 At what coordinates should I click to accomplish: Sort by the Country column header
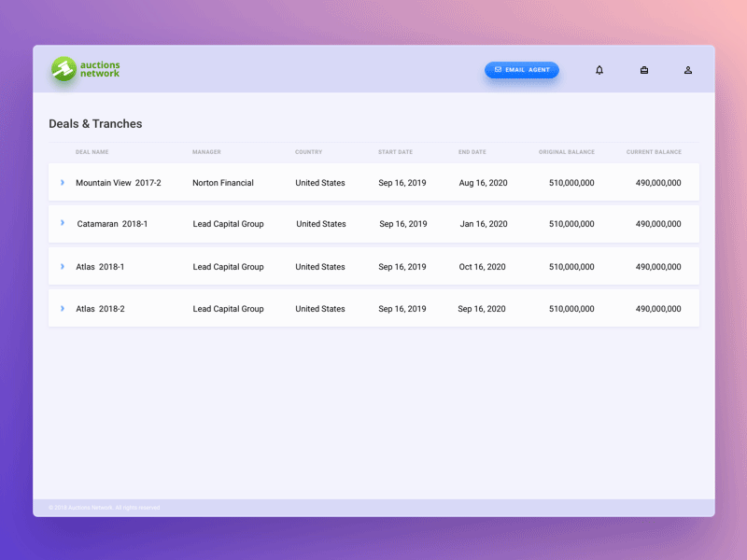309,152
